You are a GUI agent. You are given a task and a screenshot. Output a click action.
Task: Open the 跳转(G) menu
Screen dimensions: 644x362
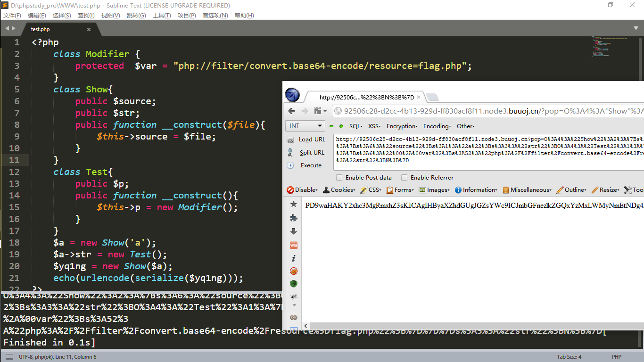point(136,16)
